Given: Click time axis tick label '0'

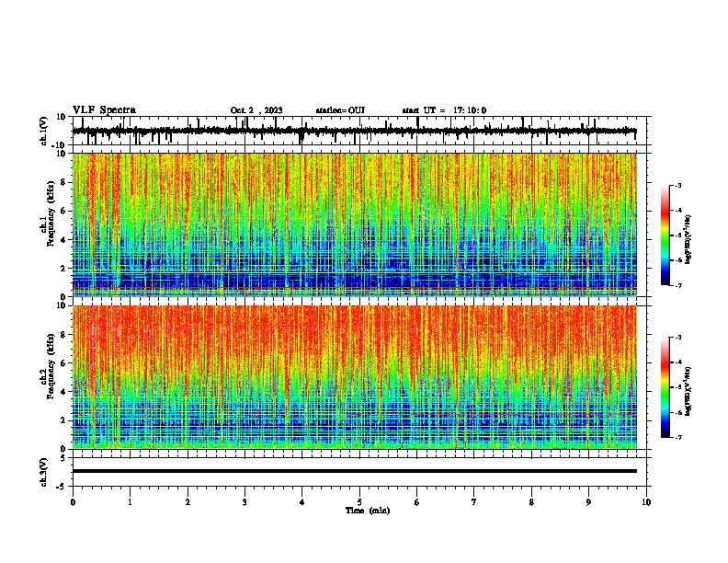Looking at the screenshot, I should [73, 502].
